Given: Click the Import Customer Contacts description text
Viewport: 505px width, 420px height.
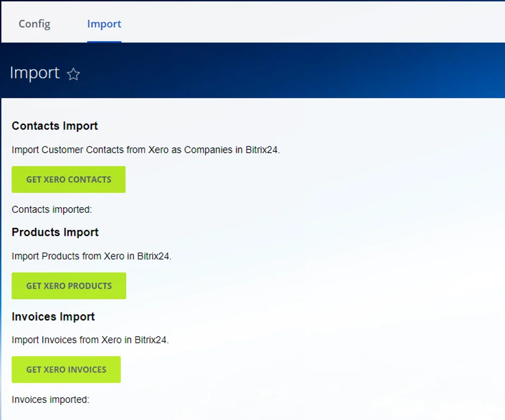Looking at the screenshot, I should coord(146,150).
